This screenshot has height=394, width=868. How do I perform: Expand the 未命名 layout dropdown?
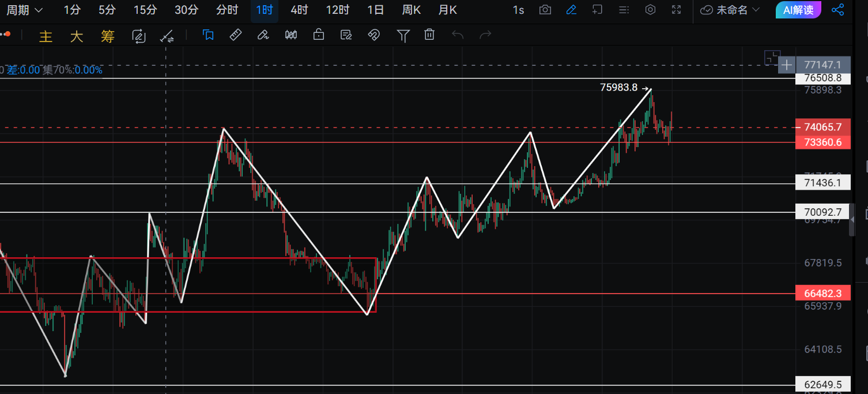coord(731,10)
